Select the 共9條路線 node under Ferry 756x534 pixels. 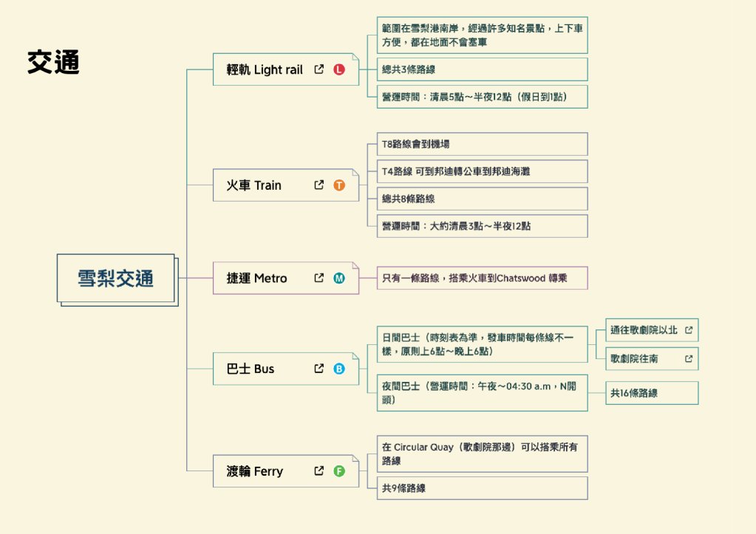click(481, 487)
